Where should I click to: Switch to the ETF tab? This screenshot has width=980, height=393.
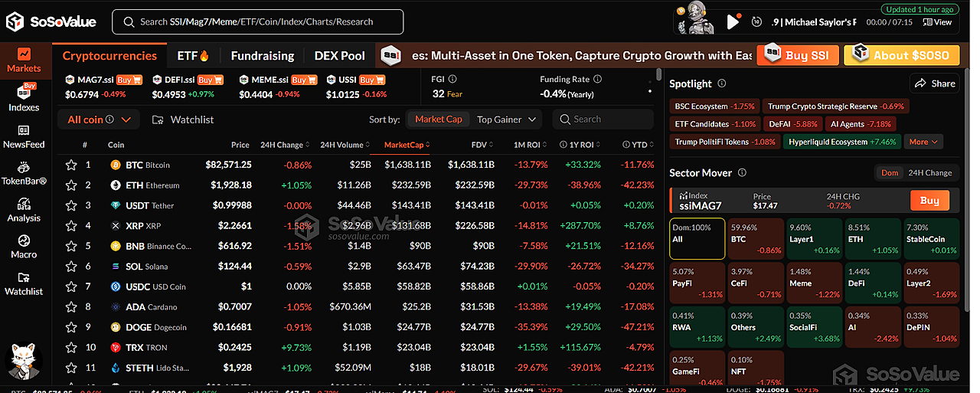point(193,56)
